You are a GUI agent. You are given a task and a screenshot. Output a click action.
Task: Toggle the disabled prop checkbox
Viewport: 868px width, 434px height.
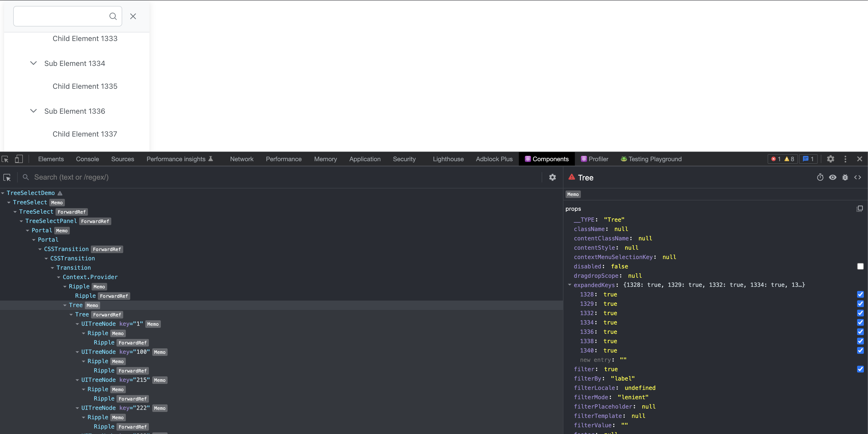point(860,266)
